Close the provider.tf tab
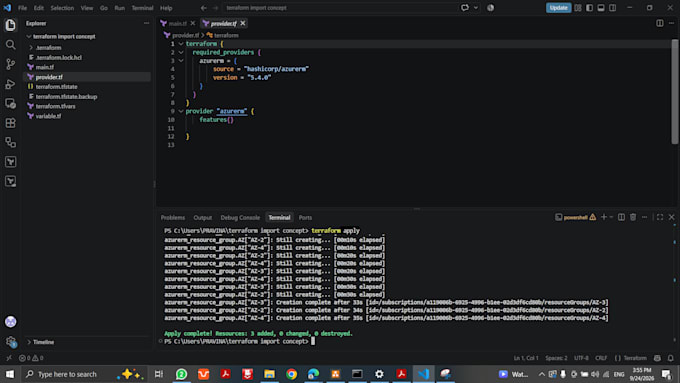680x383 pixels. pyautogui.click(x=243, y=23)
